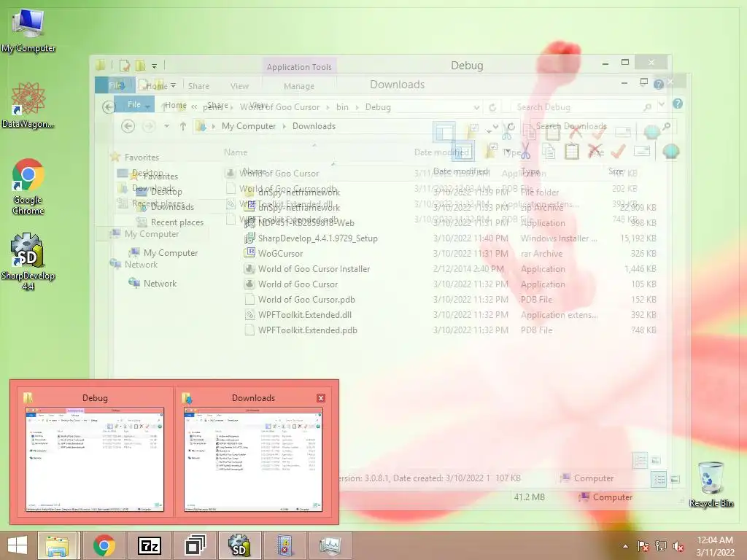The height and width of the screenshot is (560, 747).
Task: Select the DataWagon desktop shortcut
Action: [x=28, y=105]
